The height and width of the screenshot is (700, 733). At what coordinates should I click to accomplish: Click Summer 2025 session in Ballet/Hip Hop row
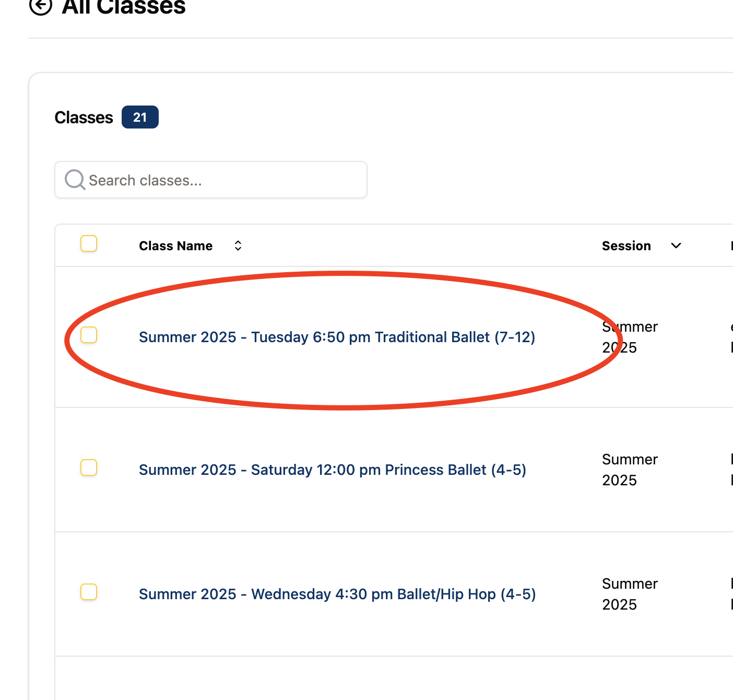[630, 594]
